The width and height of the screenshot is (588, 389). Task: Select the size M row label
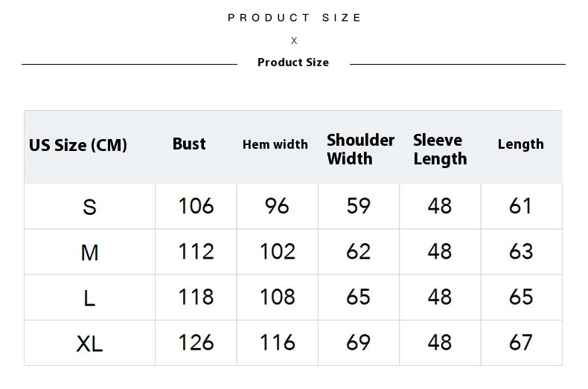point(89,253)
